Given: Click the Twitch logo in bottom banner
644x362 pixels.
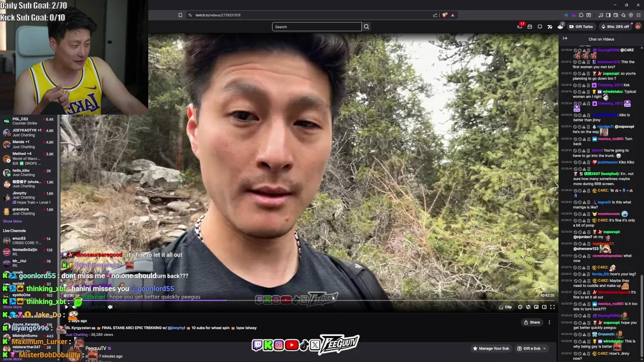Looking at the screenshot, I should pyautogui.click(x=257, y=345).
